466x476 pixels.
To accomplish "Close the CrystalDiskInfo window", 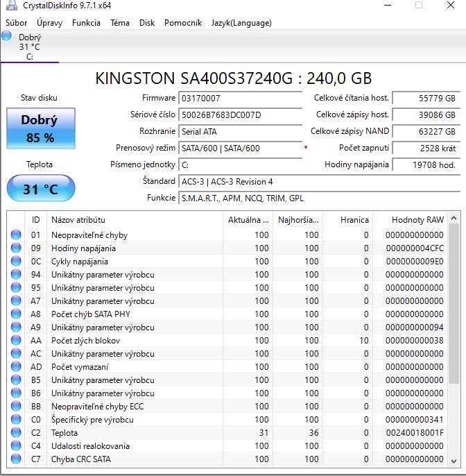I will 451,5.
